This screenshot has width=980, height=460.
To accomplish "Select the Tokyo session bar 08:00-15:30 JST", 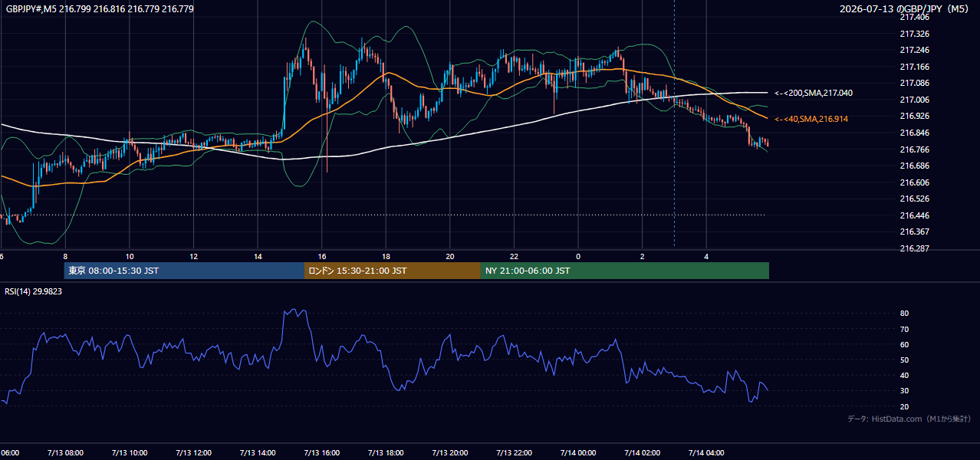I will click(x=184, y=271).
